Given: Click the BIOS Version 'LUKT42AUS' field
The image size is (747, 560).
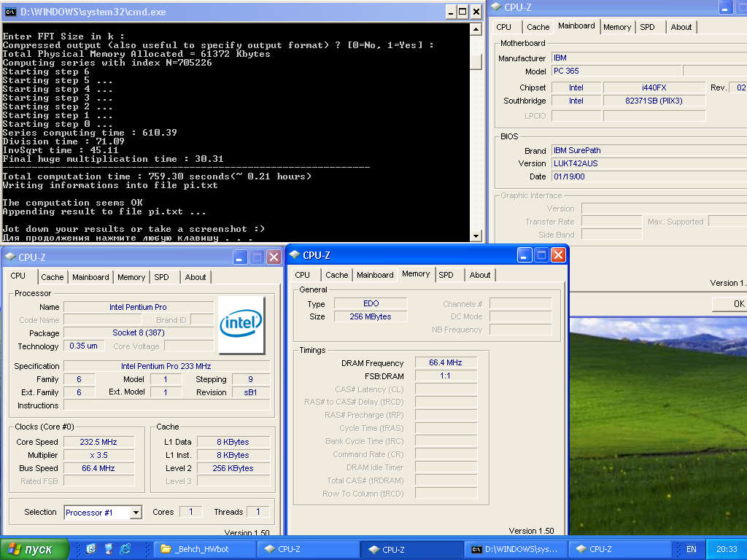Looking at the screenshot, I should tap(649, 163).
